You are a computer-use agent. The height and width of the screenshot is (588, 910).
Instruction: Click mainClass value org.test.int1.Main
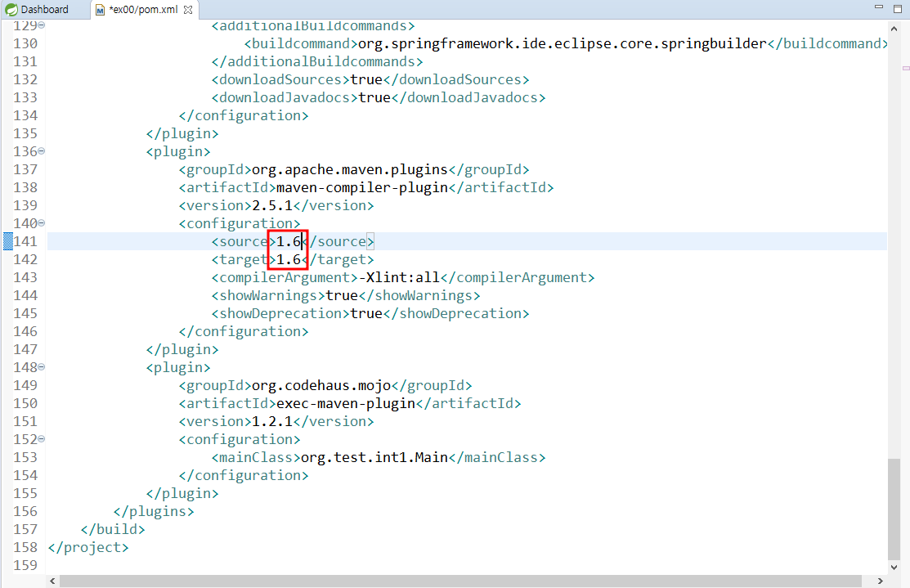pyautogui.click(x=374, y=457)
